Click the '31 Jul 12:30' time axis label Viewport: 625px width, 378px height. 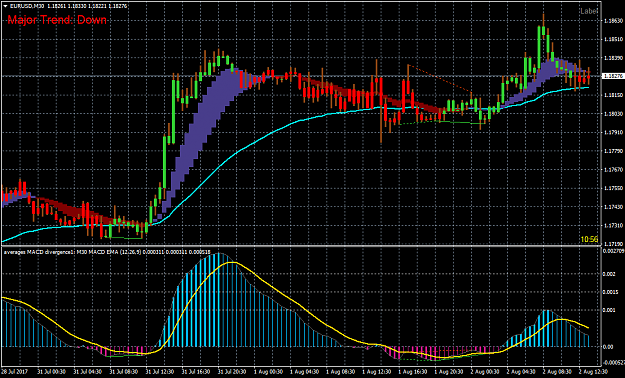(159, 371)
